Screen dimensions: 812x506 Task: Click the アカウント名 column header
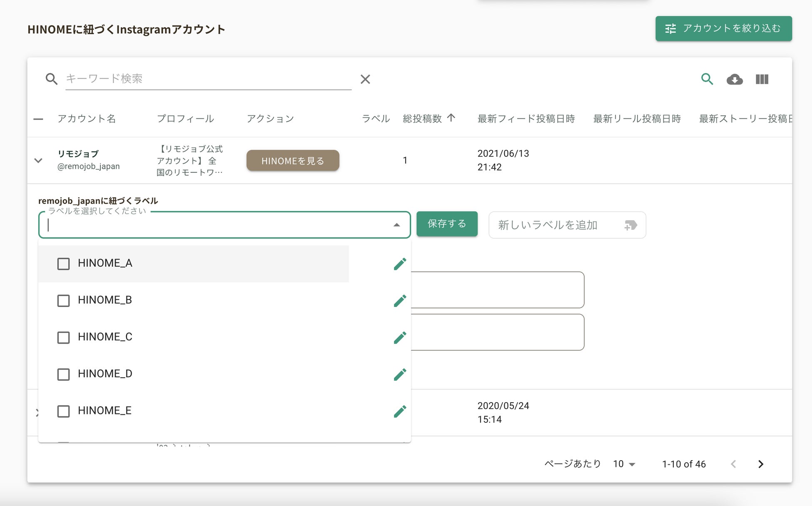click(x=87, y=119)
